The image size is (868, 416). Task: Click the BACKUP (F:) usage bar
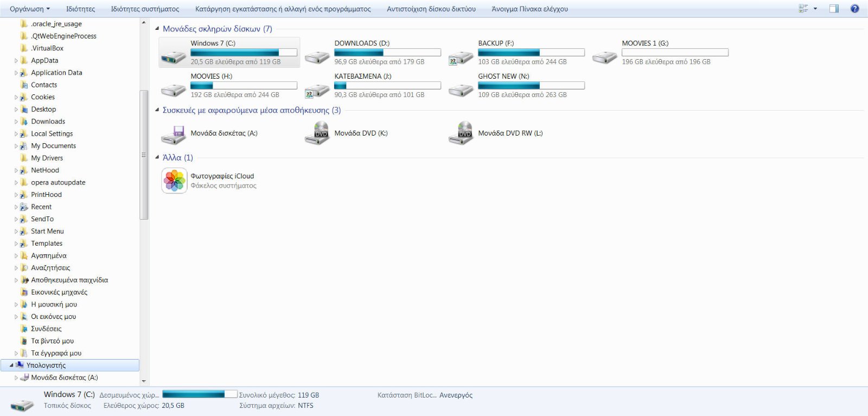[531, 53]
